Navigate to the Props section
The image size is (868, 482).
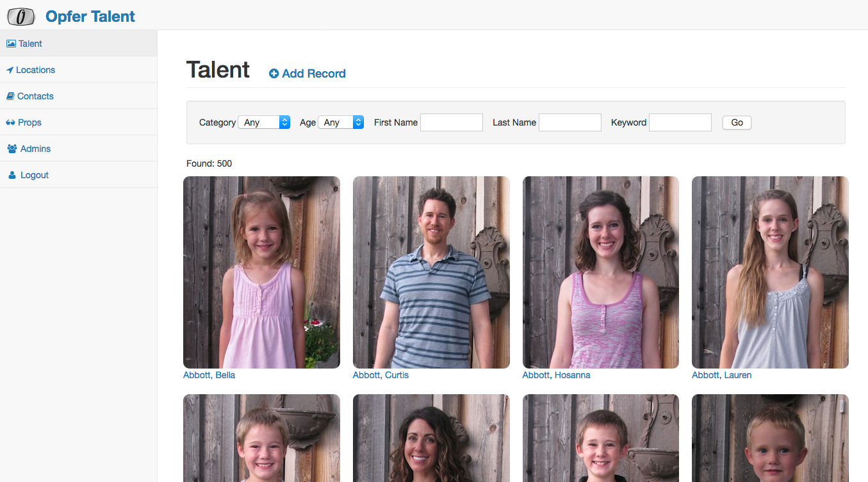tap(78, 122)
